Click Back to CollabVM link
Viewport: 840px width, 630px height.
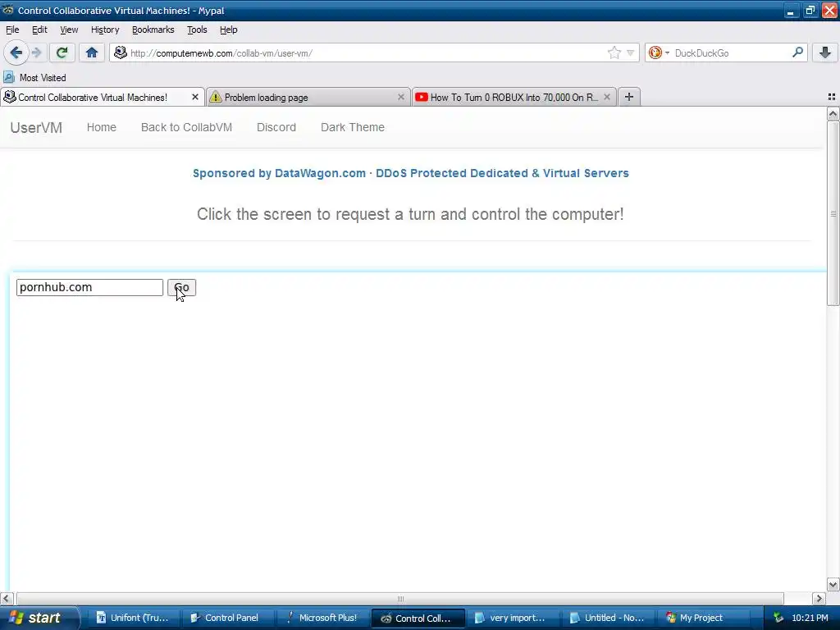coord(186,127)
